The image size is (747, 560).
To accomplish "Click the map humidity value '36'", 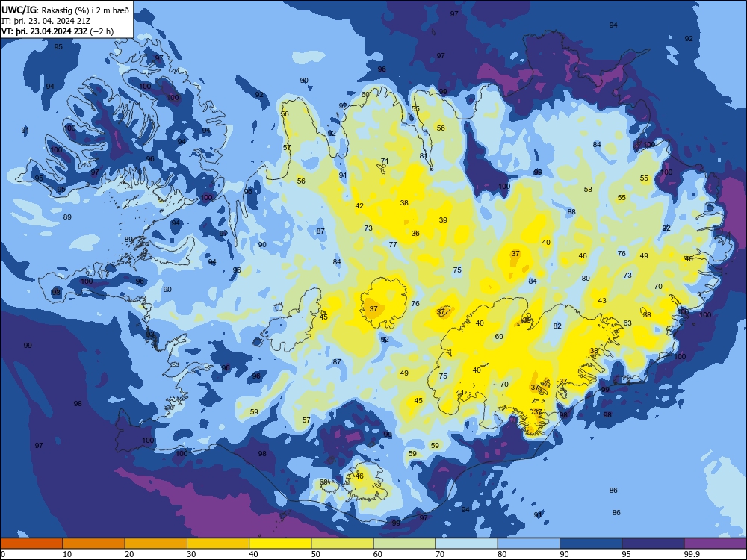I will tap(415, 233).
